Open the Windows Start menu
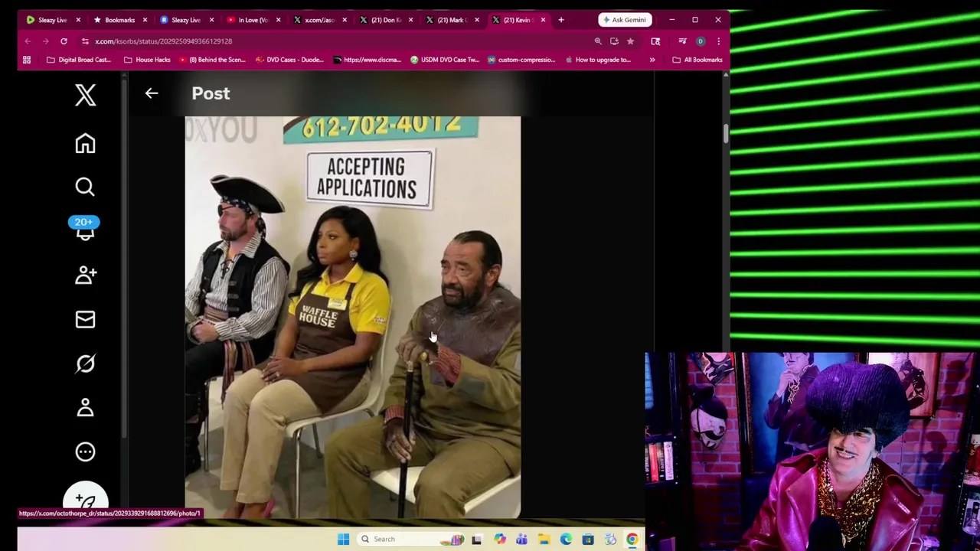980x551 pixels. click(343, 540)
